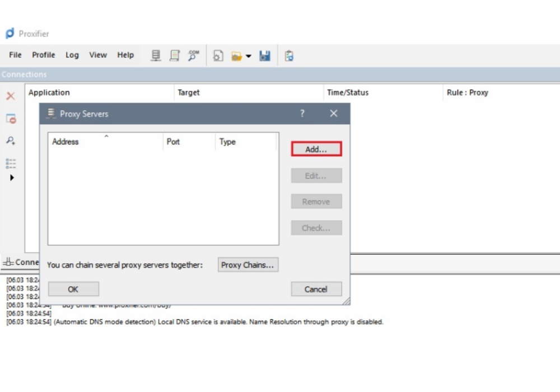This screenshot has width=560, height=392.
Task: Open Proxy Chains... dialog
Action: (x=248, y=265)
